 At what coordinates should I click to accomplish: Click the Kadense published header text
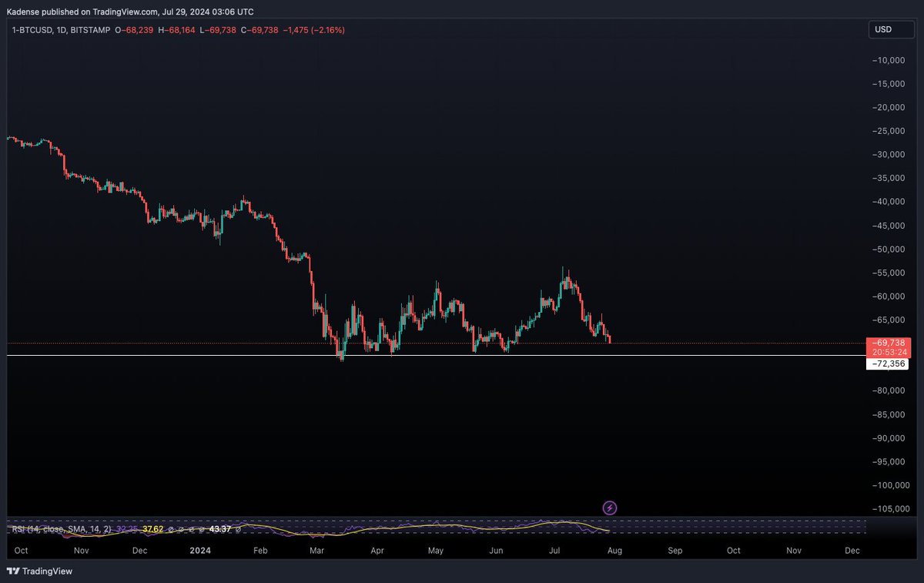click(x=130, y=12)
